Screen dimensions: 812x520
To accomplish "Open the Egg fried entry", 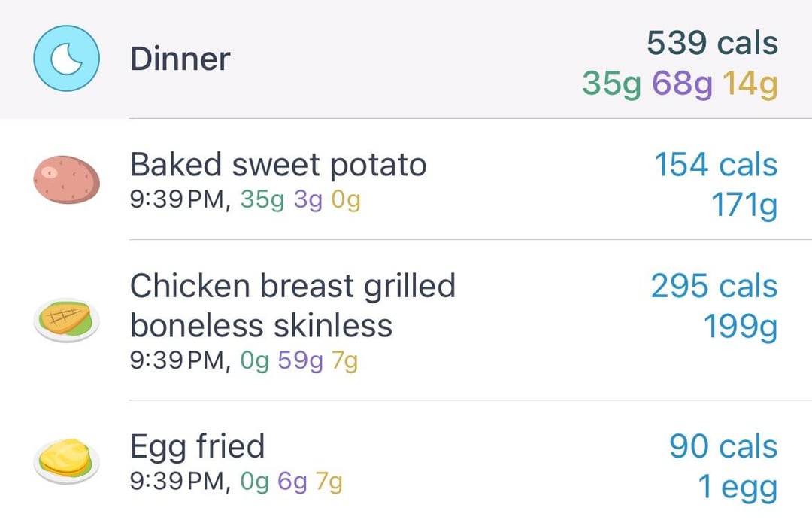I will pyautogui.click(x=406, y=461).
